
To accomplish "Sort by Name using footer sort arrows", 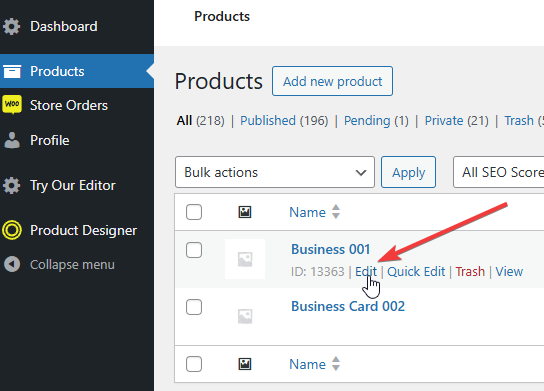I will (x=335, y=364).
